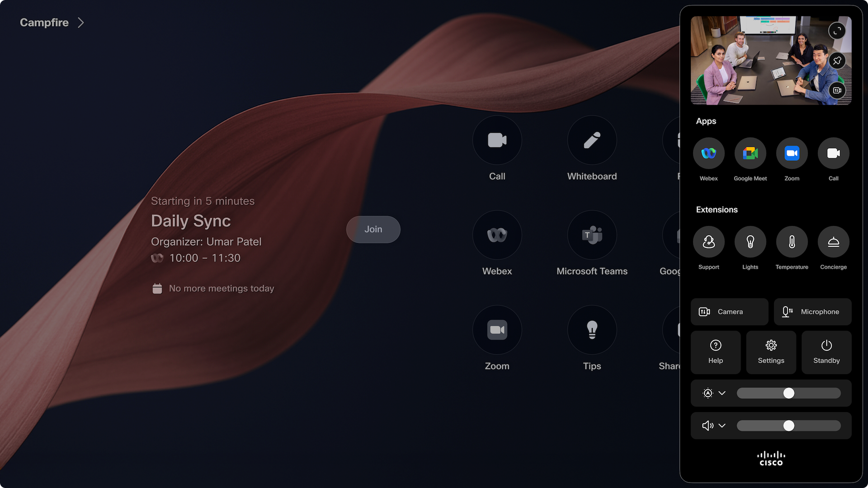Pin the self-view video

tap(837, 60)
